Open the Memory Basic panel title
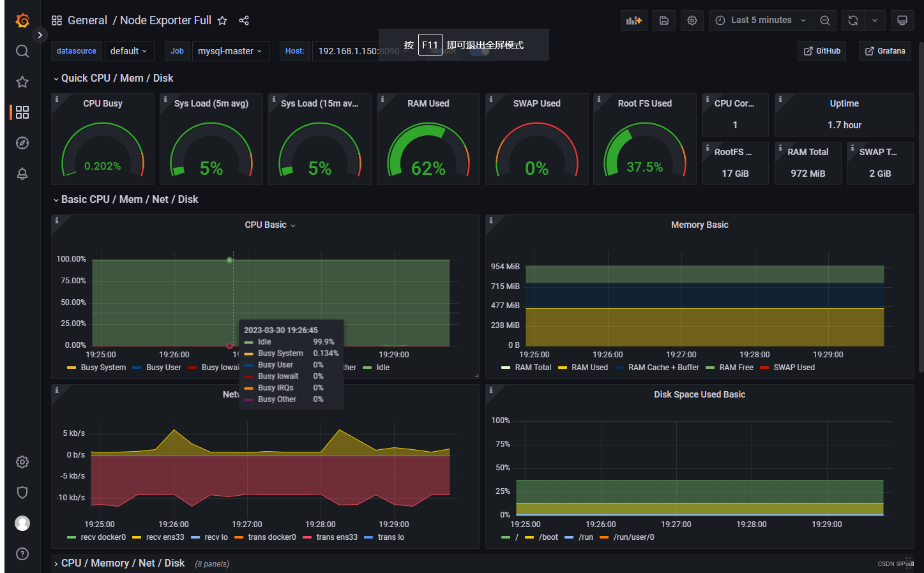Viewport: 924px width, 573px height. 700,225
